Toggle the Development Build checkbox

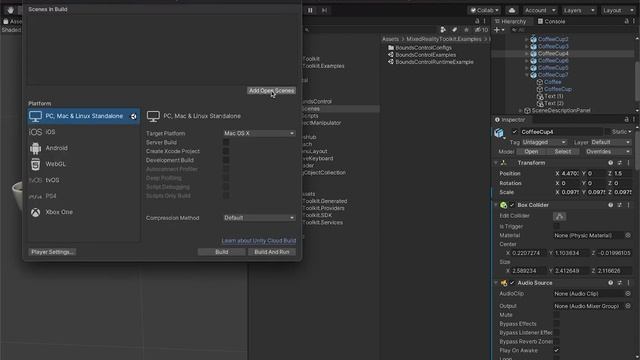226,160
